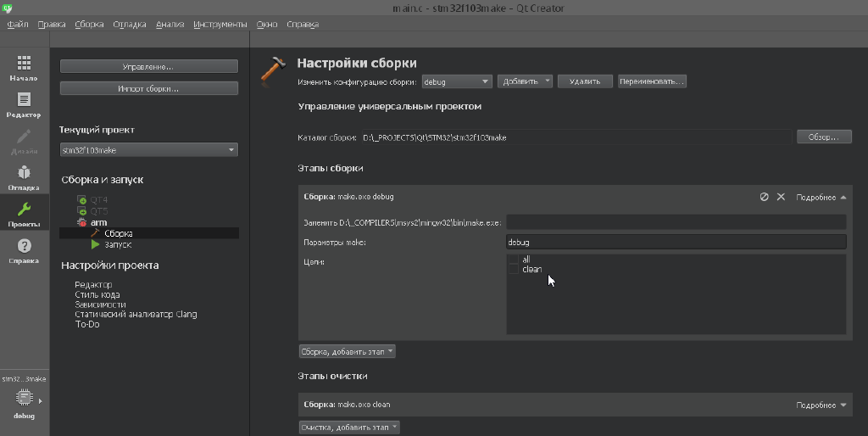This screenshot has width=868, height=436.
Task: Open the current project stm32f103make dropdown
Action: pos(148,150)
